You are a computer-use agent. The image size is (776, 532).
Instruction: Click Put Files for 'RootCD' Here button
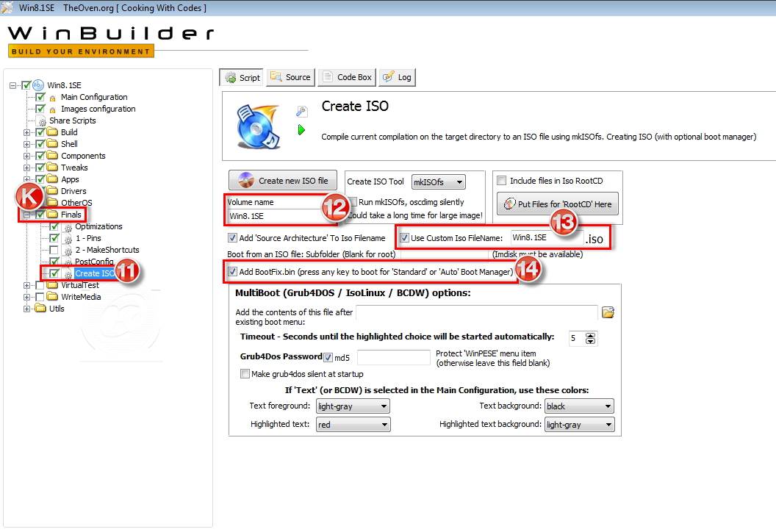[557, 204]
